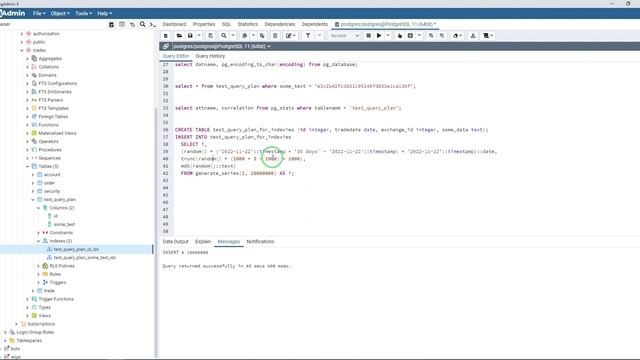This screenshot has width=640, height=360.
Task: Select the test_query_plan_id_idx index
Action: click(76, 249)
